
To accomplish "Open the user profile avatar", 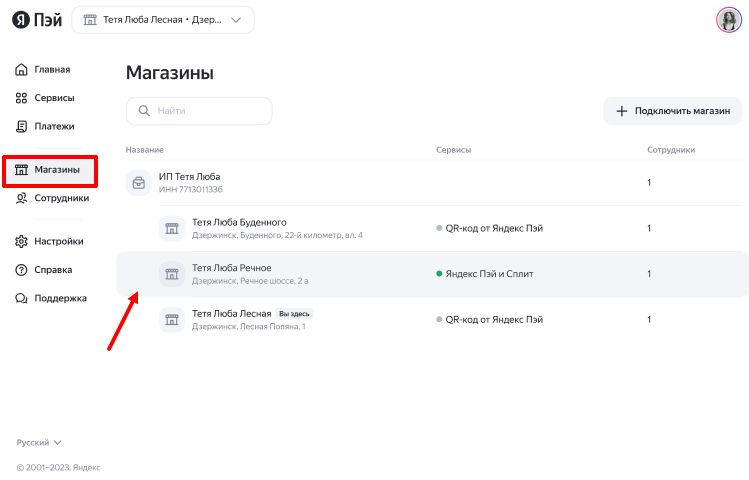I will pyautogui.click(x=728, y=20).
